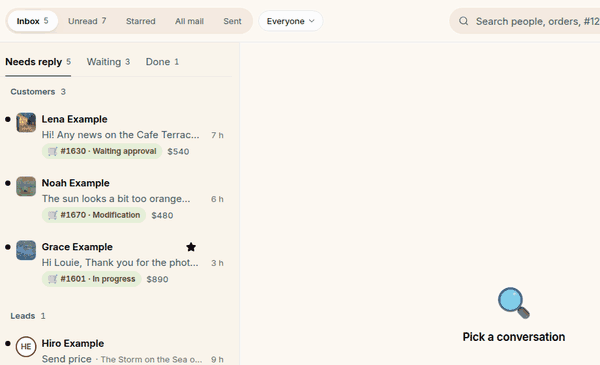Click the cart icon on order #1601
The height and width of the screenshot is (365, 600).
point(52,279)
